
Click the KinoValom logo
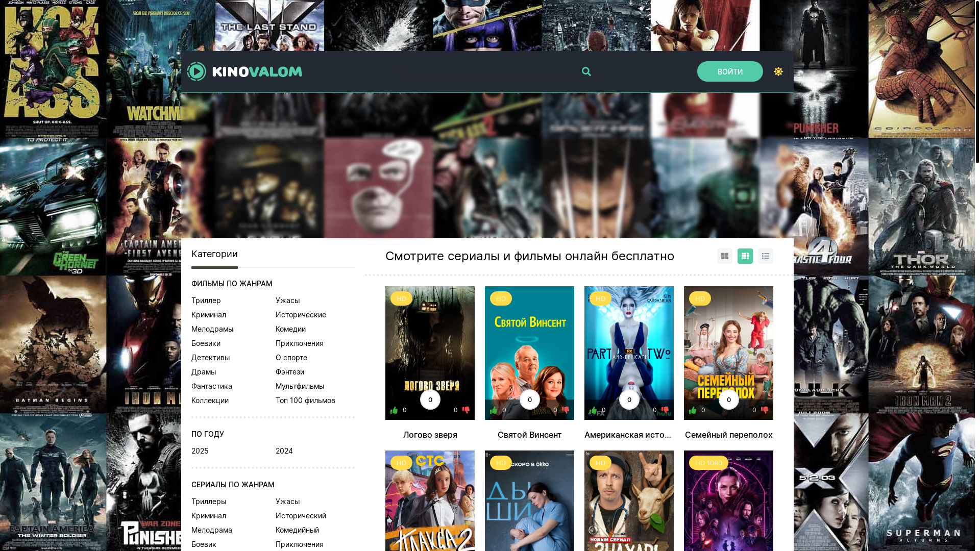pos(244,71)
